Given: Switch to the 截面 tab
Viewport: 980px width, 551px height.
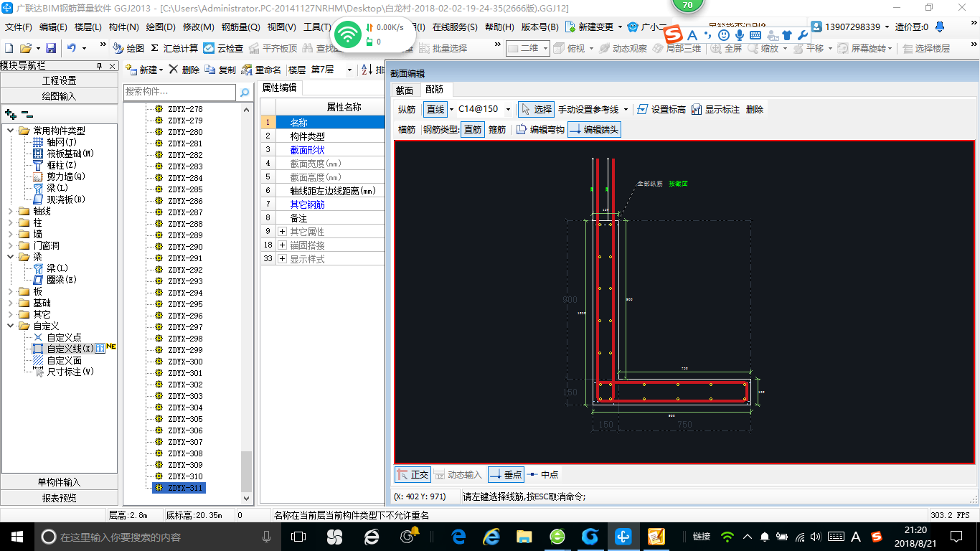Looking at the screenshot, I should tap(405, 90).
